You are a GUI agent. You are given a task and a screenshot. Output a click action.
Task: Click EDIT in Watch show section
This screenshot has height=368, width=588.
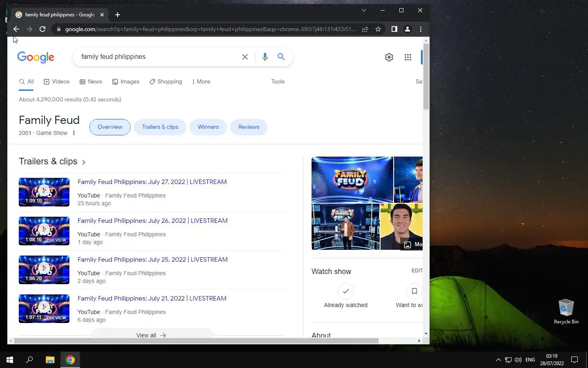click(x=417, y=271)
